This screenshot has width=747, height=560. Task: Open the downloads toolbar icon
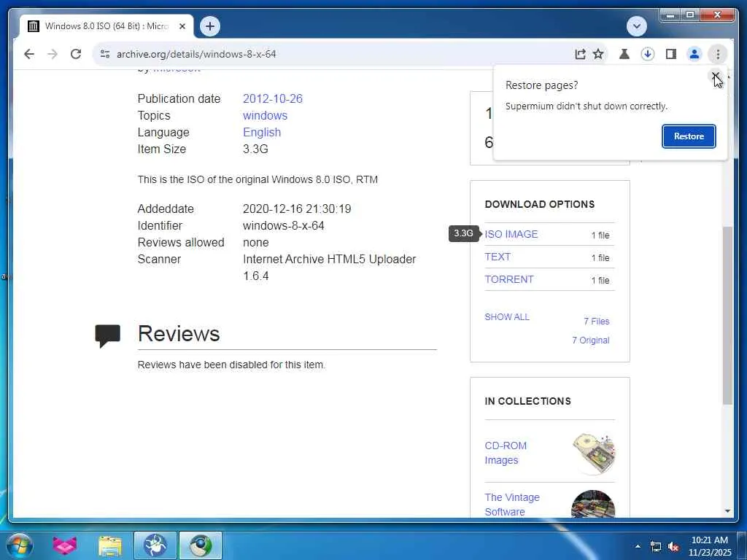[648, 54]
